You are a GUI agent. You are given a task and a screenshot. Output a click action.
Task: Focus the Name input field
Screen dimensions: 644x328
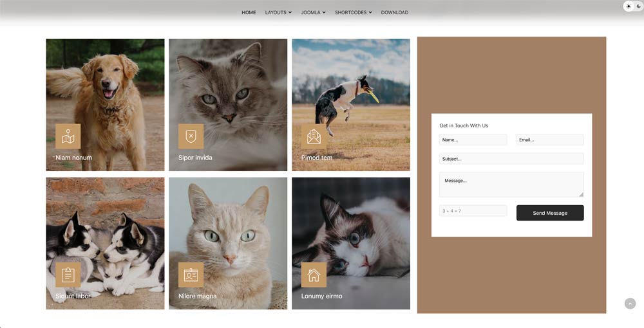[473, 140]
